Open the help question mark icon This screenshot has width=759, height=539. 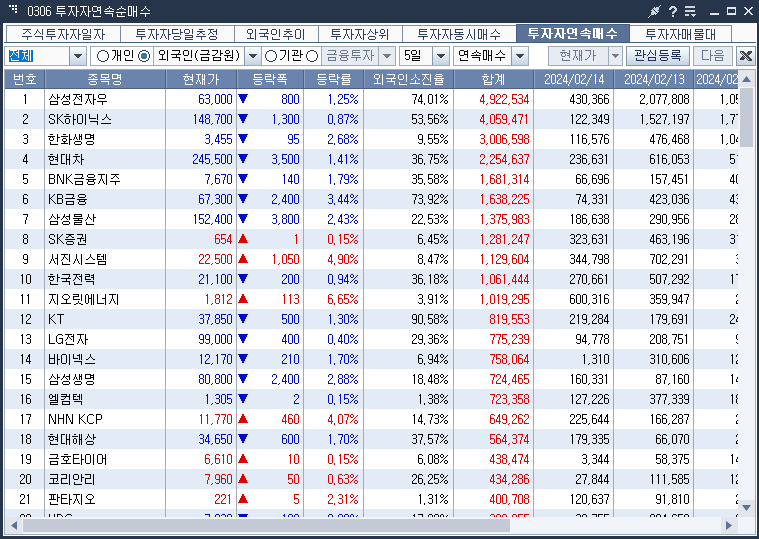pos(673,11)
